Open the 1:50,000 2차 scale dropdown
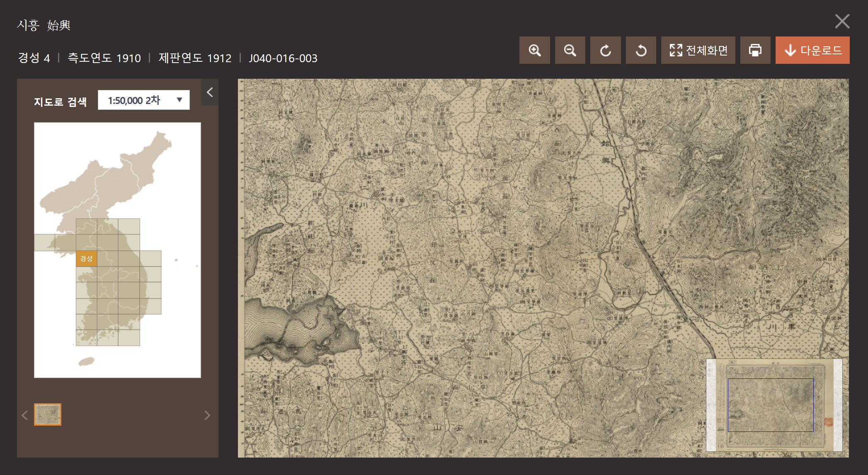Viewport: 868px width, 475px height. pos(143,100)
